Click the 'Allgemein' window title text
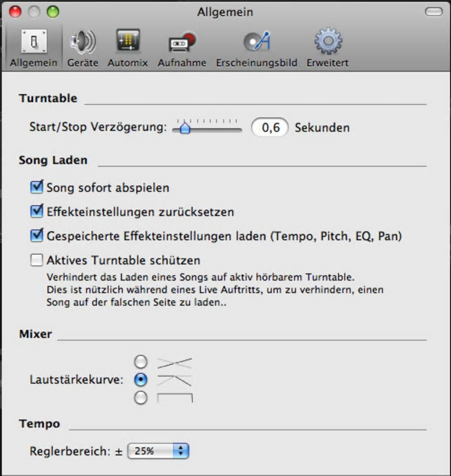This screenshot has height=476, width=451. [225, 12]
